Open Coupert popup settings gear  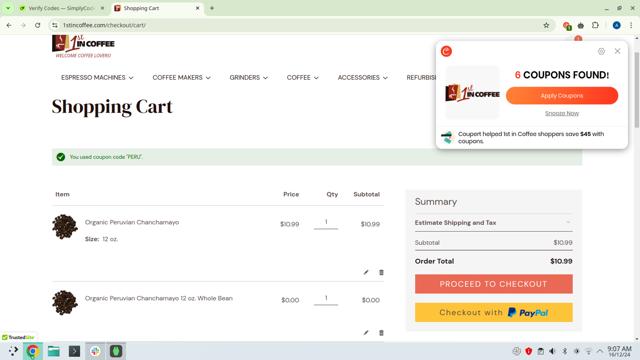(601, 51)
